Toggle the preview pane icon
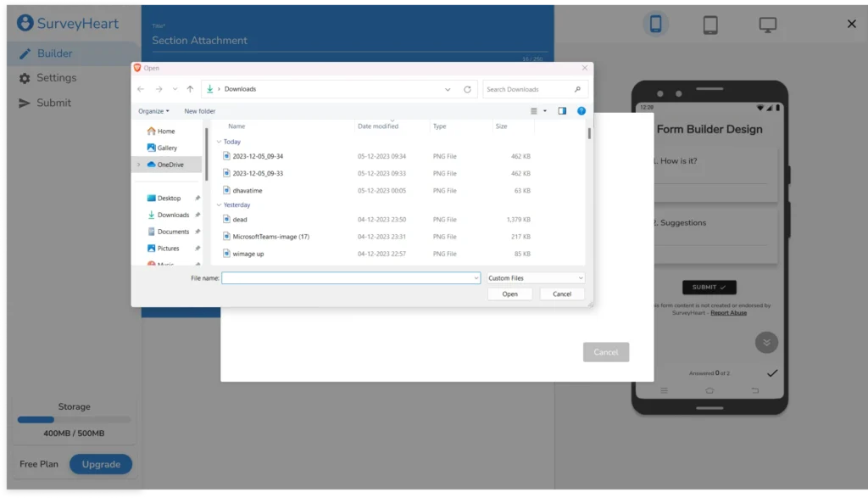868x498 pixels. [x=562, y=111]
